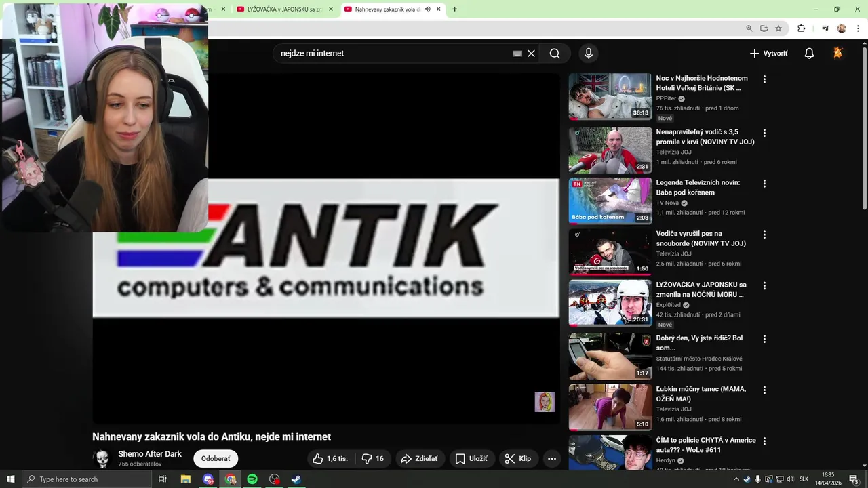Open the YouTube account avatar menu

[x=838, y=53]
